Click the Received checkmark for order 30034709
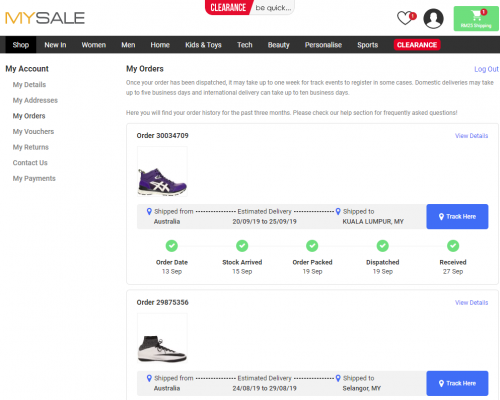 (x=453, y=246)
